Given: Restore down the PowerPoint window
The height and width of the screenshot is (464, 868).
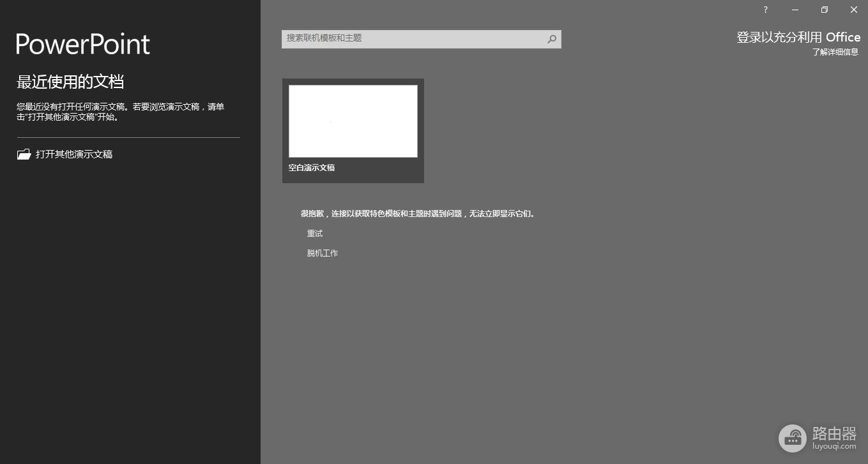Looking at the screenshot, I should click(825, 10).
